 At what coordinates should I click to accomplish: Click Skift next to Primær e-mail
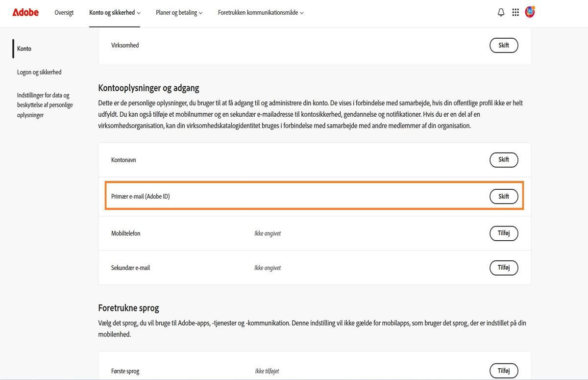coord(504,196)
